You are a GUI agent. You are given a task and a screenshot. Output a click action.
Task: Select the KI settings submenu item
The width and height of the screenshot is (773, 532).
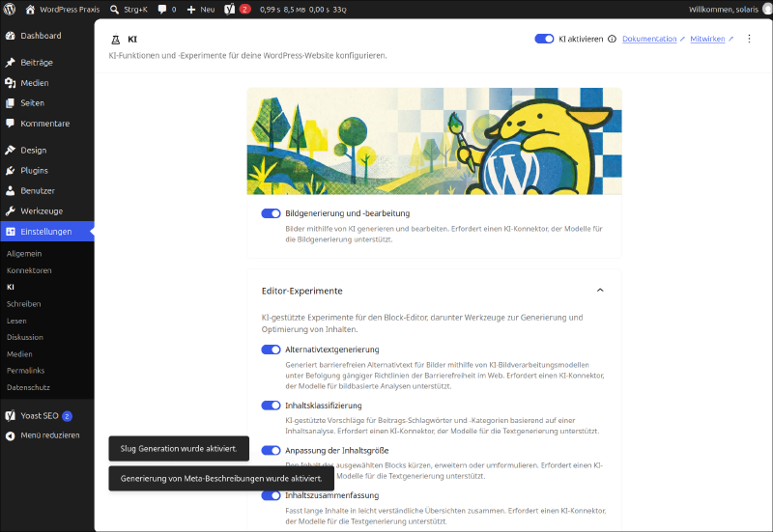11,287
